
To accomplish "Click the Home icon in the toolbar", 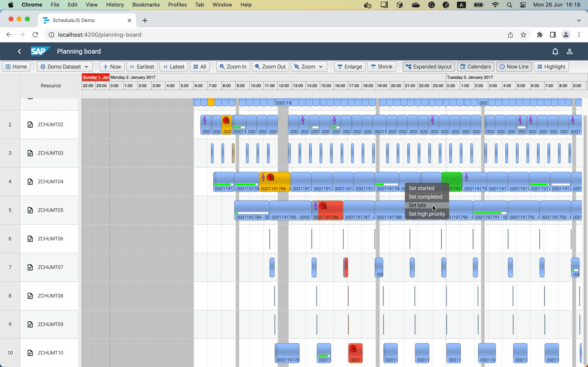I will pyautogui.click(x=16, y=67).
